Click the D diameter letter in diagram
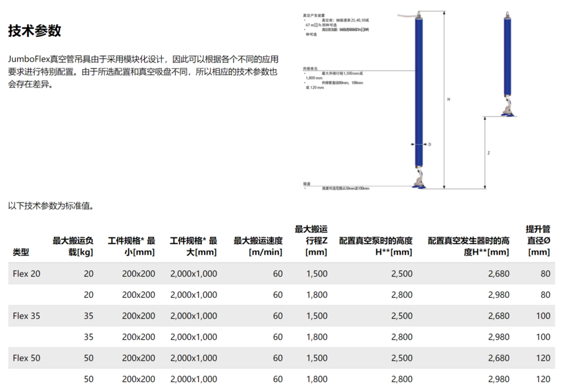The height and width of the screenshot is (392, 566). [x=430, y=144]
